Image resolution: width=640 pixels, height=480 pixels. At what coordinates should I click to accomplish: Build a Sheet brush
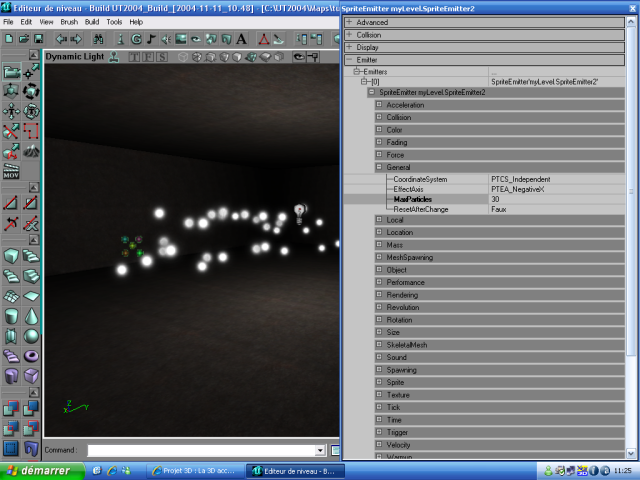[31, 296]
